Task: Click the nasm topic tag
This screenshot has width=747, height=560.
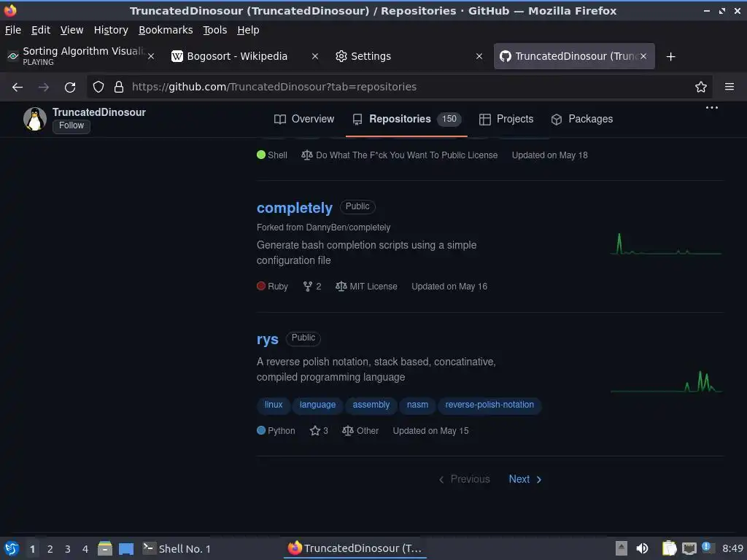Action: [x=417, y=405]
